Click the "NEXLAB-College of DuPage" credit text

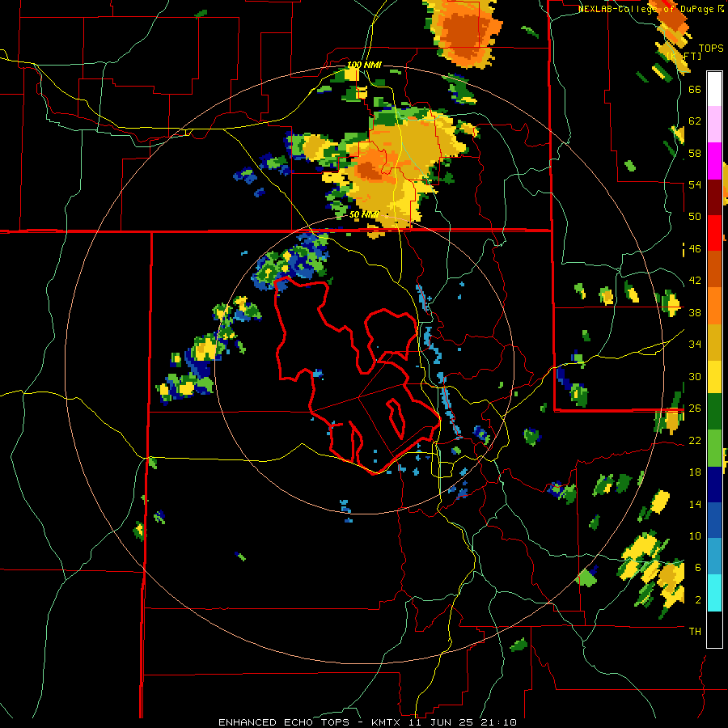(646, 9)
